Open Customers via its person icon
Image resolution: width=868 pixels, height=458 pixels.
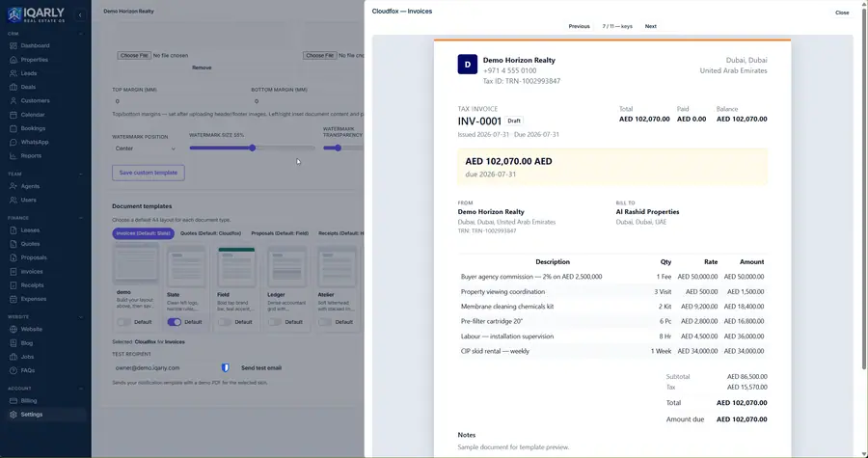14,100
